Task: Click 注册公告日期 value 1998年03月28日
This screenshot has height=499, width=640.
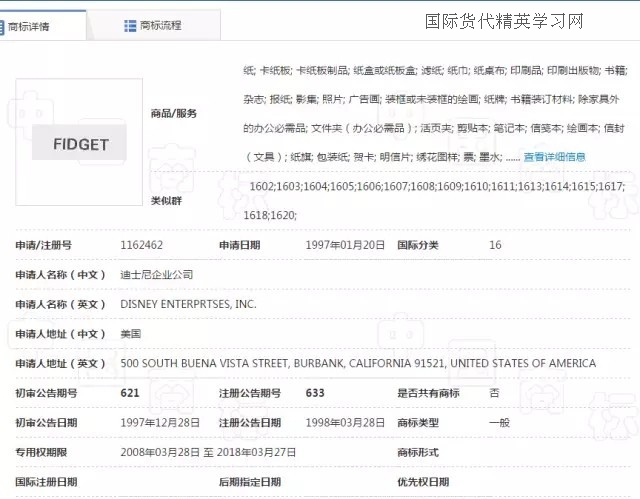Action: tap(345, 423)
